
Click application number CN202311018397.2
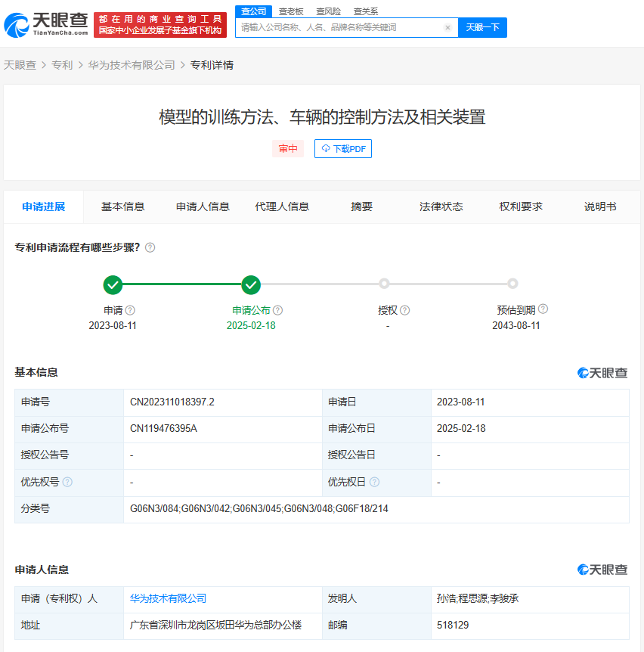click(172, 402)
